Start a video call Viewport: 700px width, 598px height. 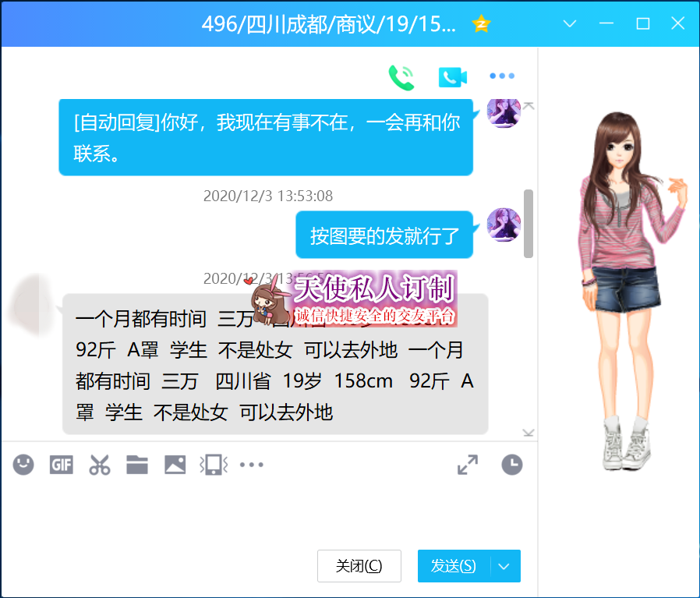point(452,76)
